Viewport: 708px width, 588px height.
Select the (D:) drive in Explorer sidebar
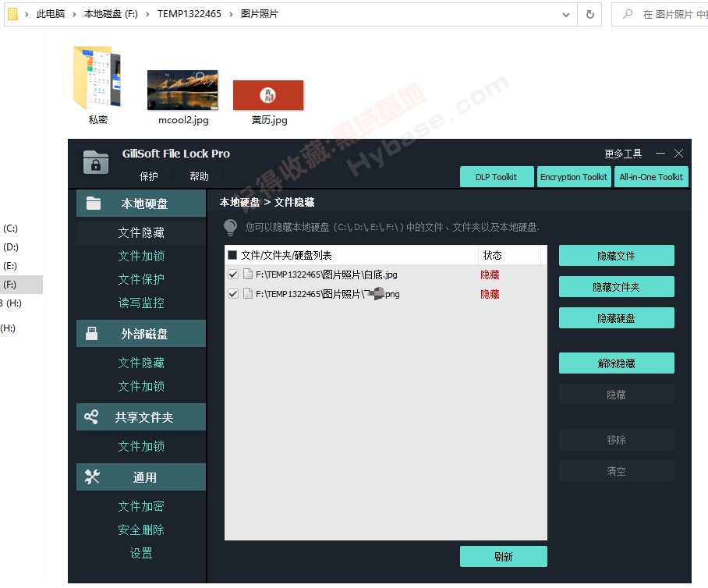pos(10,247)
